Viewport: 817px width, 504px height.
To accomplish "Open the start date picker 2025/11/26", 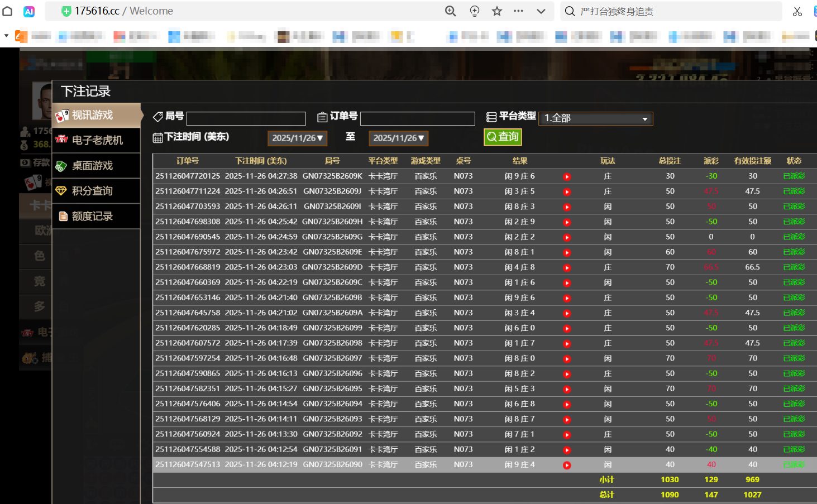I will click(297, 138).
